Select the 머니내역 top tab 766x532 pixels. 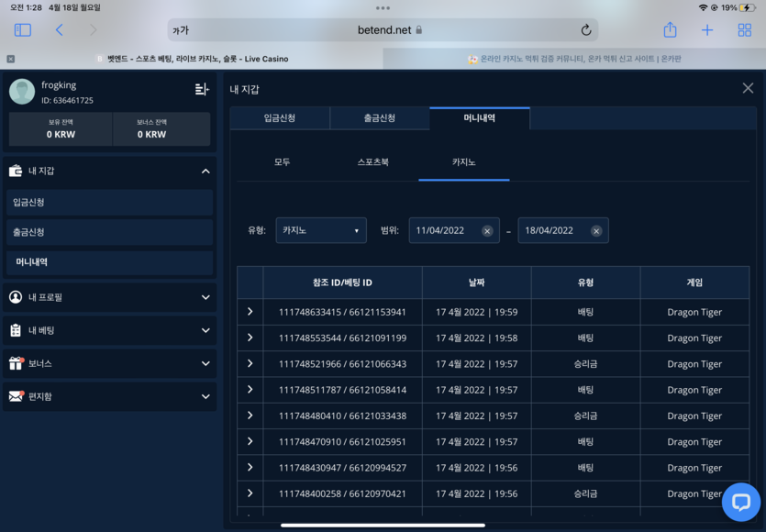479,117
